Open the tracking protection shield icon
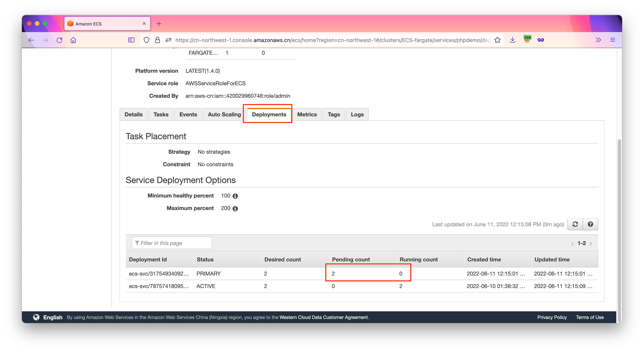644x352 pixels. coord(147,40)
